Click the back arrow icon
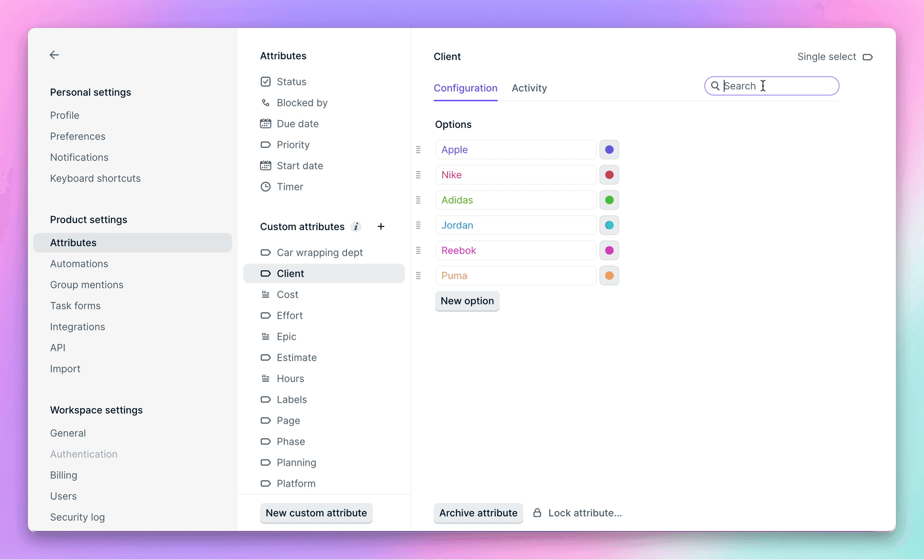The width and height of the screenshot is (924, 560). click(x=54, y=55)
